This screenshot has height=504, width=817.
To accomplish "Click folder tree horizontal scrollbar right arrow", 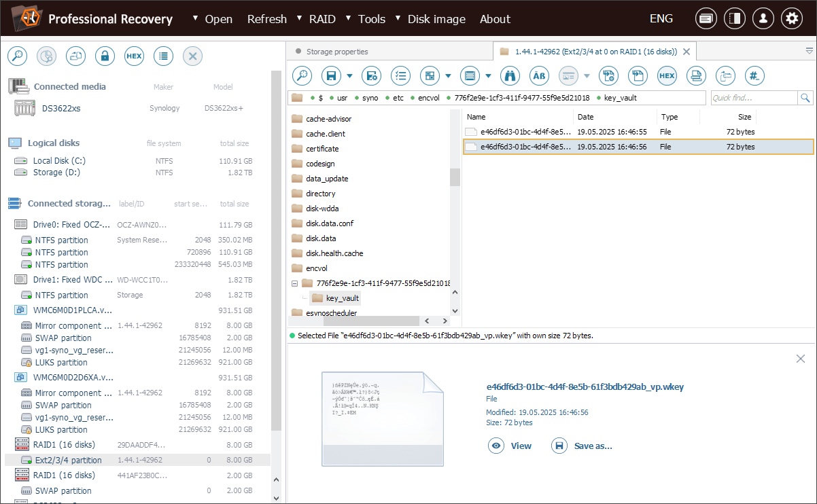I will [445, 321].
